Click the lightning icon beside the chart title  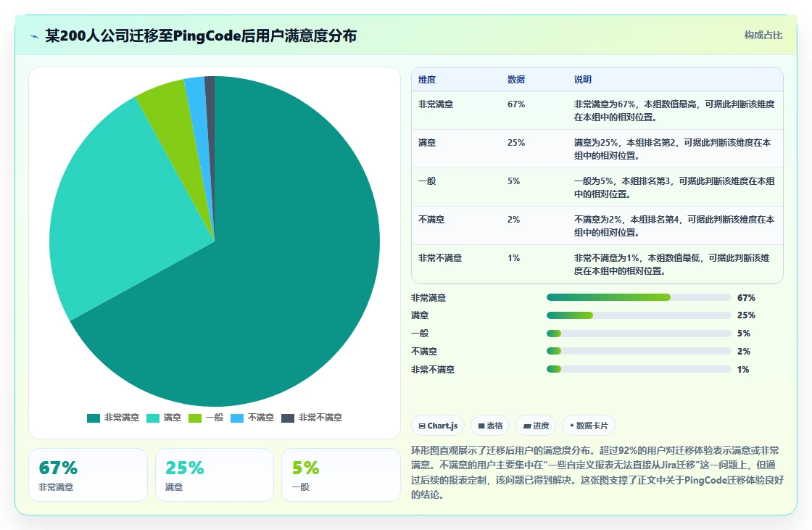point(35,36)
